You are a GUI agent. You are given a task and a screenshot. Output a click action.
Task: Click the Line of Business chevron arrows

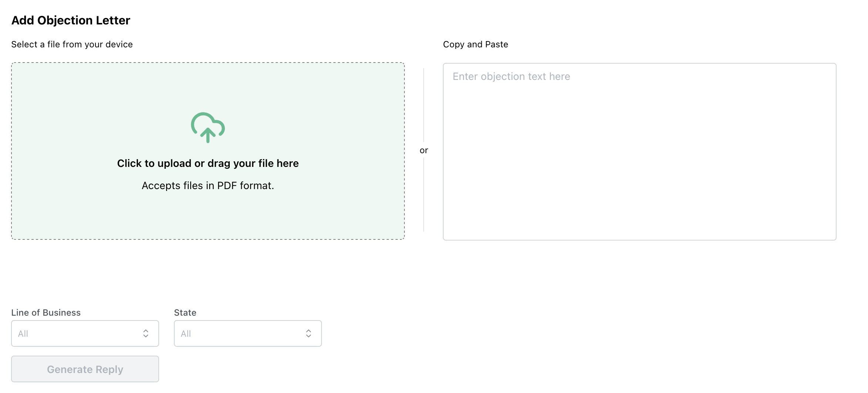pyautogui.click(x=146, y=333)
